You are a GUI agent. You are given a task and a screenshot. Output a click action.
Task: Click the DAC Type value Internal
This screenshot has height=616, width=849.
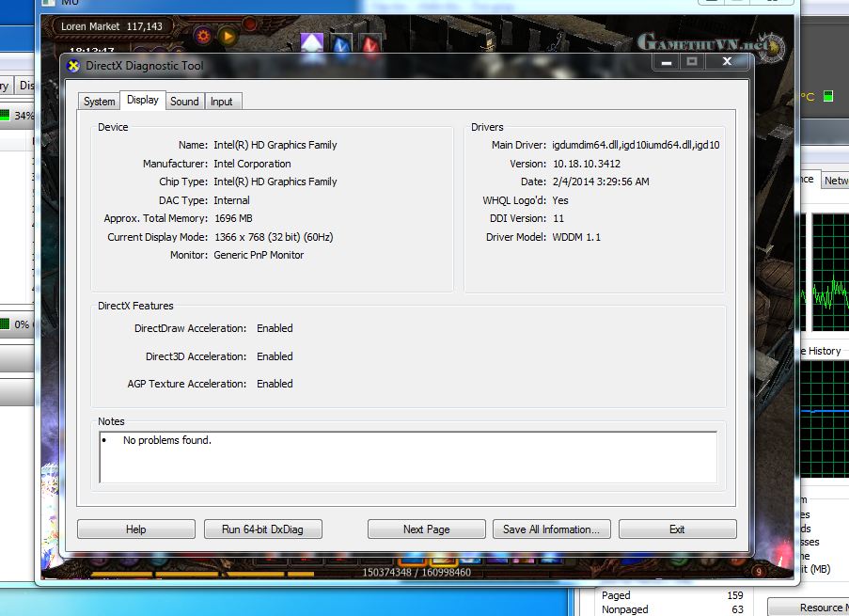(231, 200)
